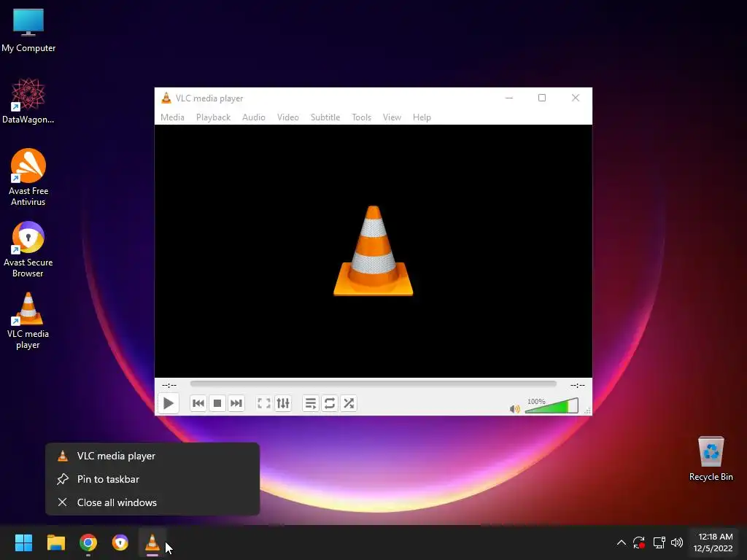Select Avast Free Antivirus desktop shortcut

pos(28,177)
